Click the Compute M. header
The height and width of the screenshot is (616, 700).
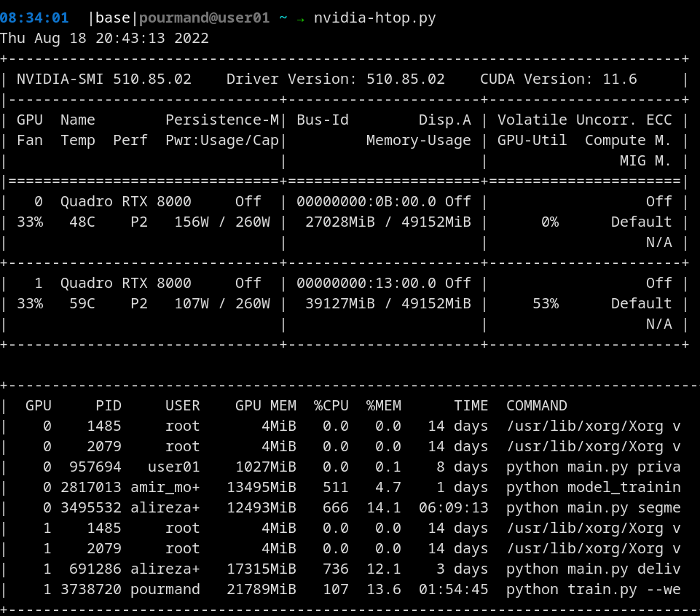(629, 140)
